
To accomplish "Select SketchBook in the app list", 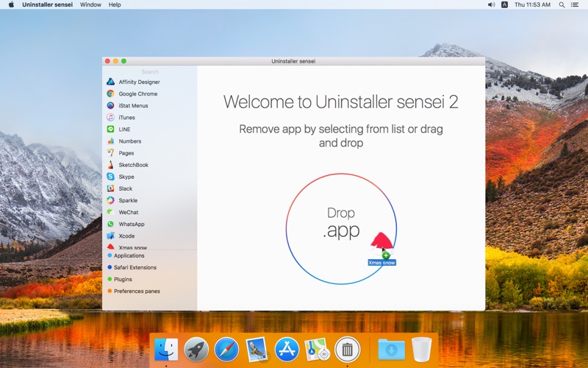I will coord(133,165).
